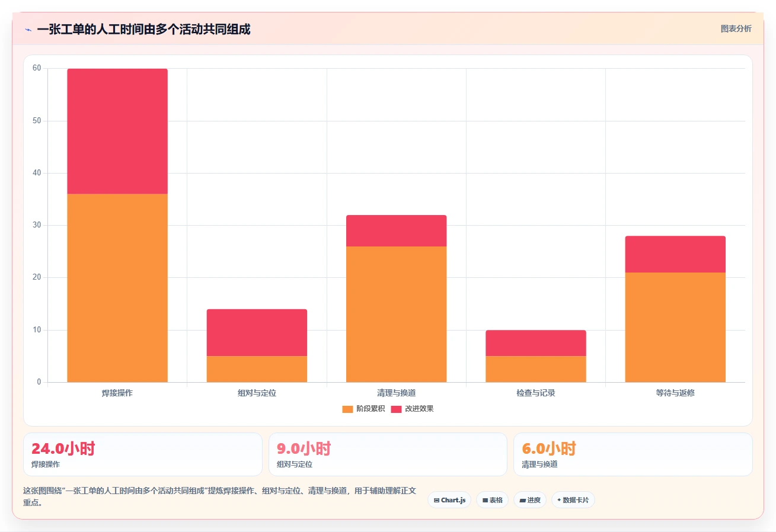
Task: Click the red segment of the 清理与换道 bar
Action: pos(397,230)
